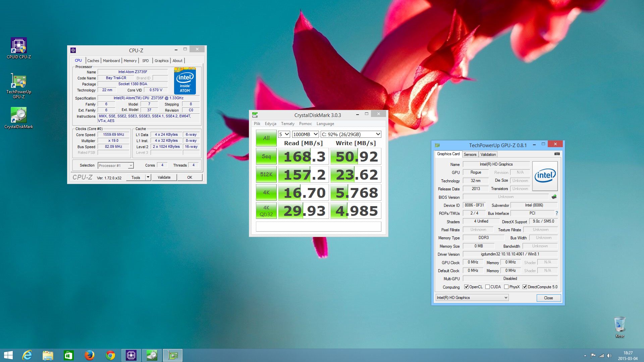
Task: Open File Explorer from taskbar
Action: (48, 355)
